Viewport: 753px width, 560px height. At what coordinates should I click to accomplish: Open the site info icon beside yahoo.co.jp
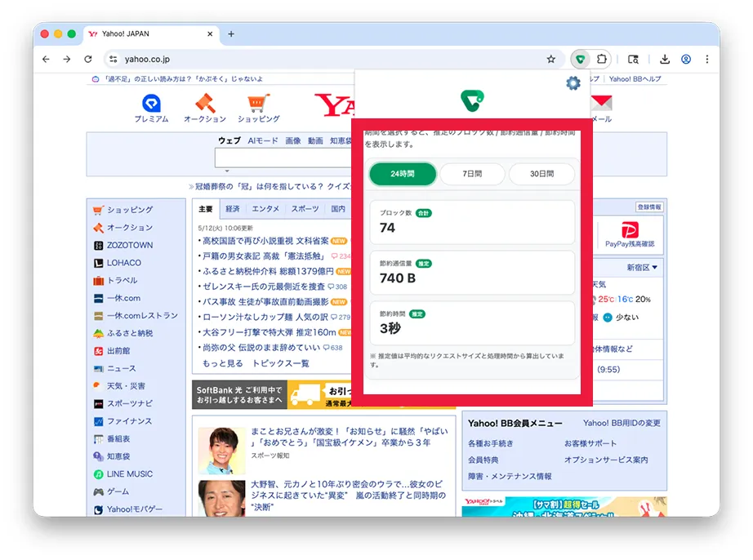(x=114, y=60)
